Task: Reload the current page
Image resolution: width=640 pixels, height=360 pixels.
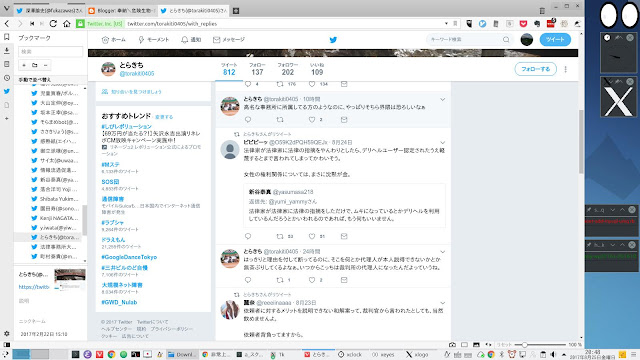Action: click(x=53, y=24)
